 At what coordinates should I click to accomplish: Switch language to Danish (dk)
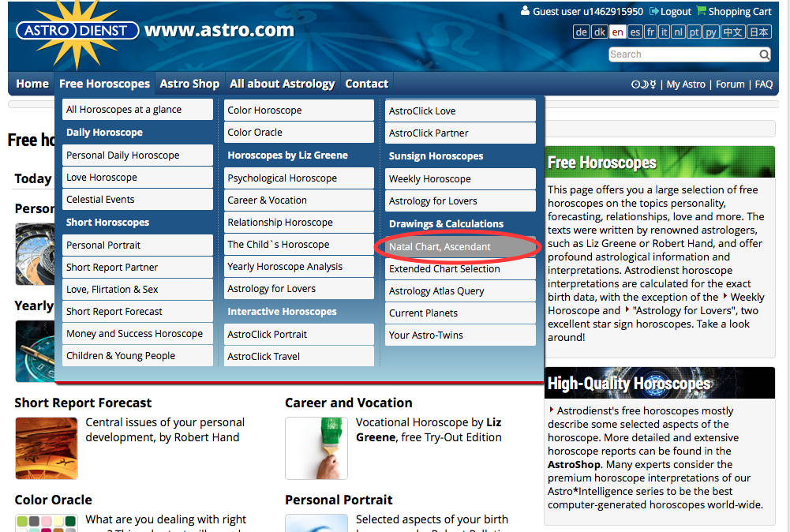599,32
